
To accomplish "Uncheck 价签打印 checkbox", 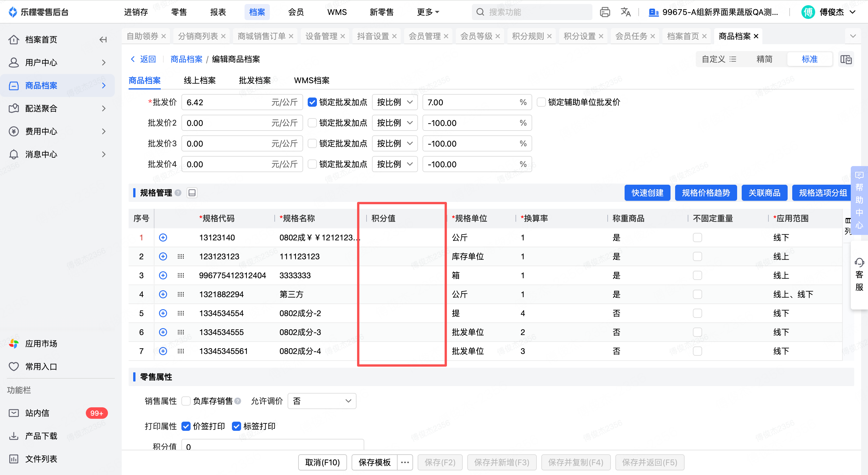I will point(186,426).
